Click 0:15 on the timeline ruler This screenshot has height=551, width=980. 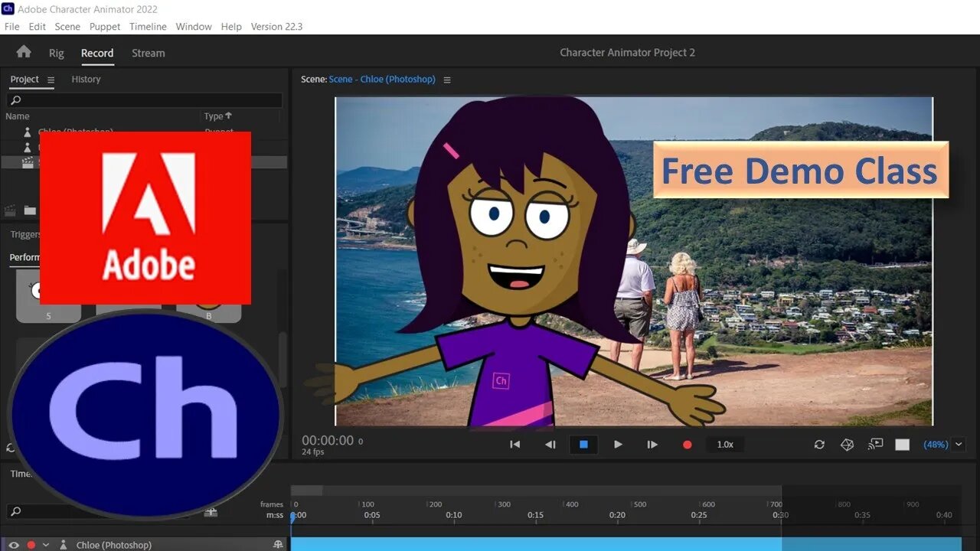tap(536, 515)
